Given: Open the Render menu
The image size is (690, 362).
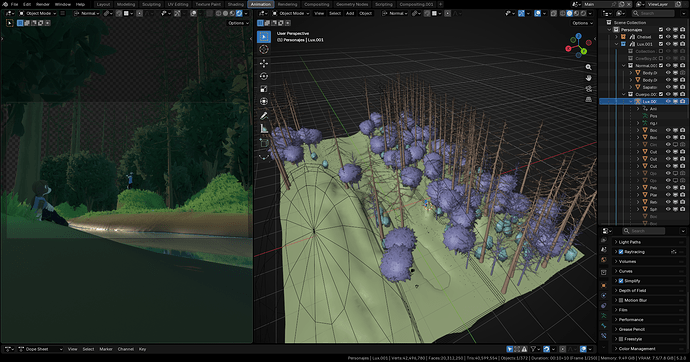Looking at the screenshot, I should tap(43, 4).
